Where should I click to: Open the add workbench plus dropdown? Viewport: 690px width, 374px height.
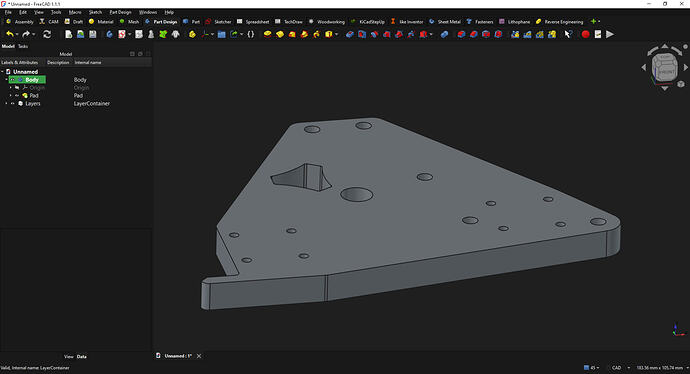[595, 21]
